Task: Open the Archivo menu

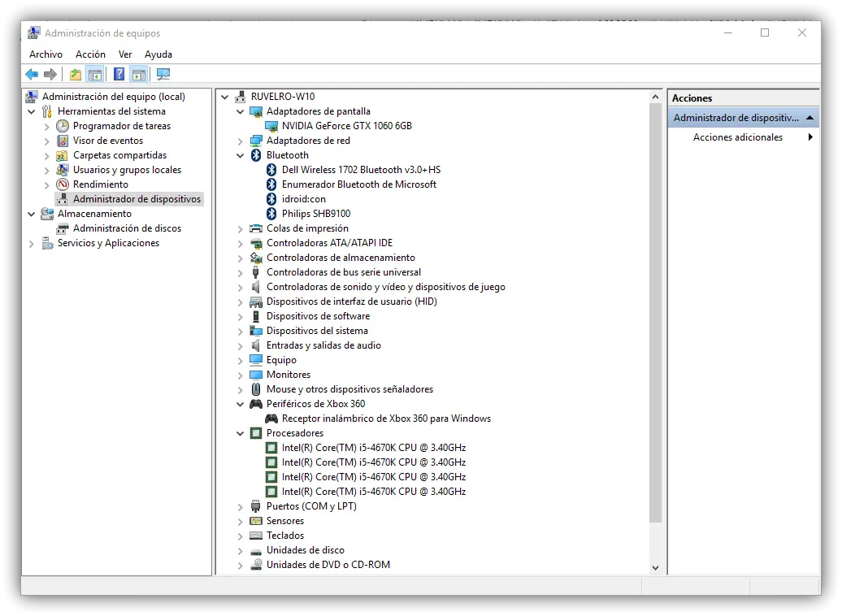Action: point(46,54)
